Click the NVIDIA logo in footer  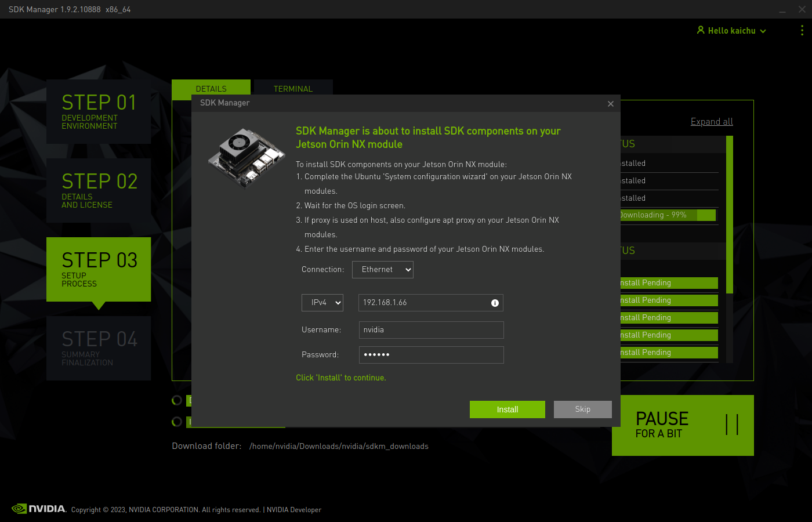[x=39, y=509]
